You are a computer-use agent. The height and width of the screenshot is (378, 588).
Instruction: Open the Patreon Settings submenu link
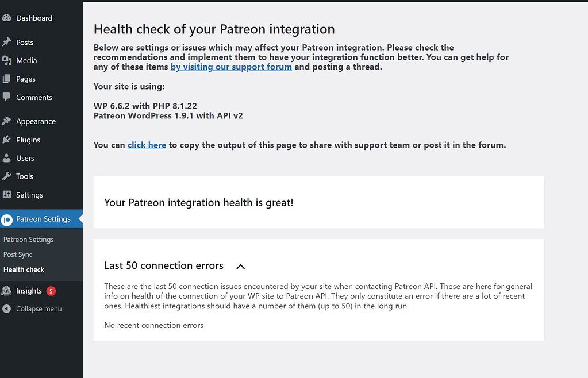28,239
